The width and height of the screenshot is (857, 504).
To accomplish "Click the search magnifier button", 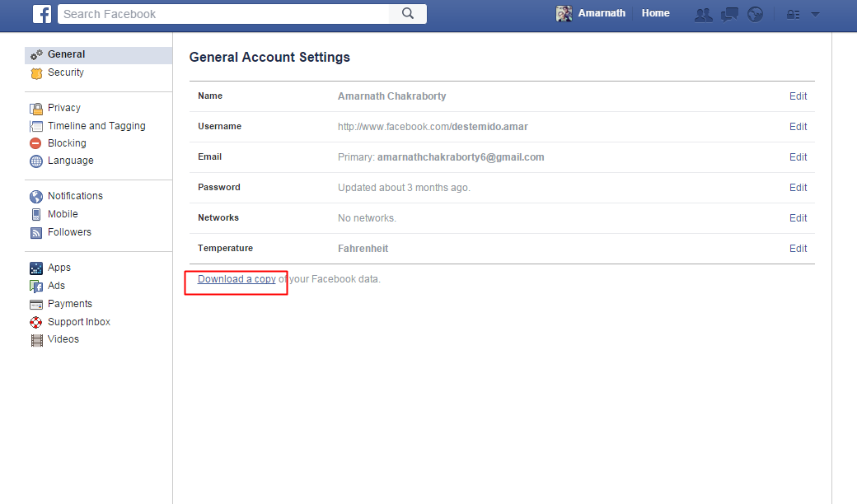I will pos(408,14).
